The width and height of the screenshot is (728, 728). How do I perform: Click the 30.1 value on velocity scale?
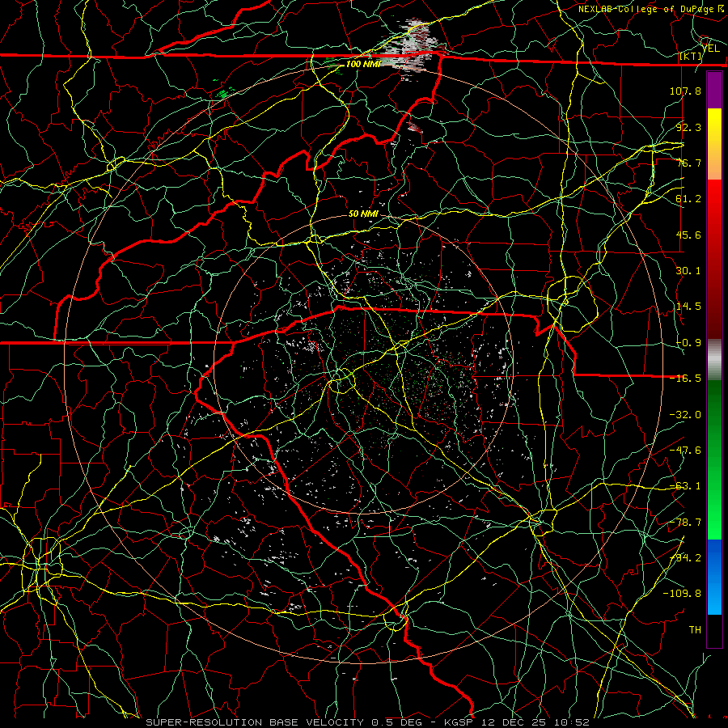pos(688,271)
